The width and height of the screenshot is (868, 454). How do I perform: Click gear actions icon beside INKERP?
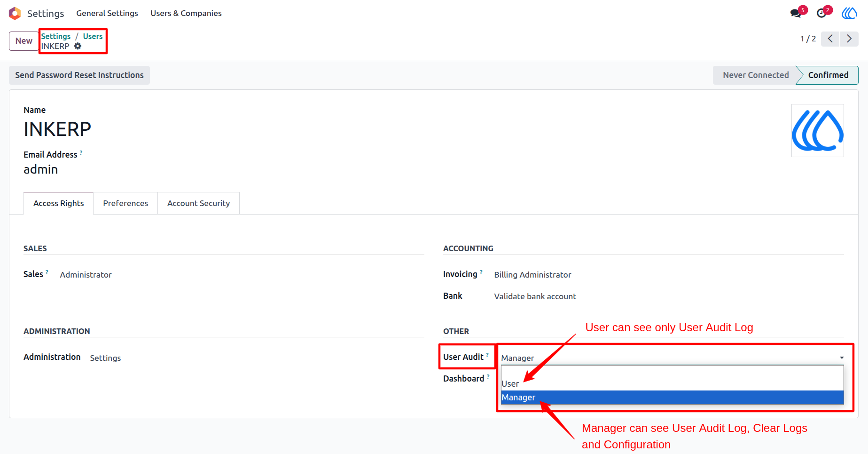click(78, 46)
